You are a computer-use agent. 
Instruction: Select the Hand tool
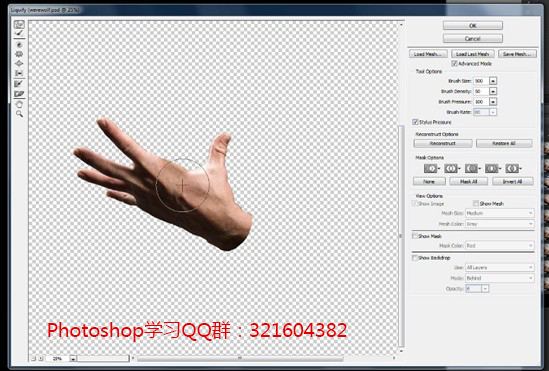pyautogui.click(x=19, y=105)
